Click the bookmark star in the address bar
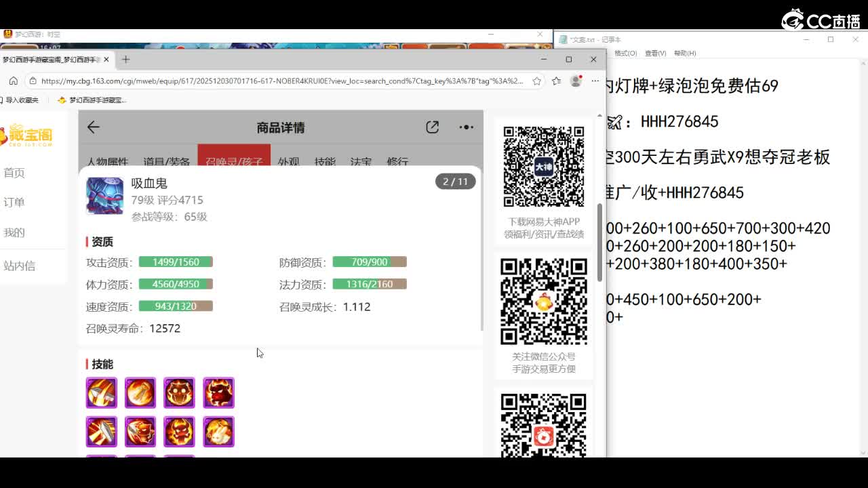The height and width of the screenshot is (488, 868). click(x=536, y=81)
